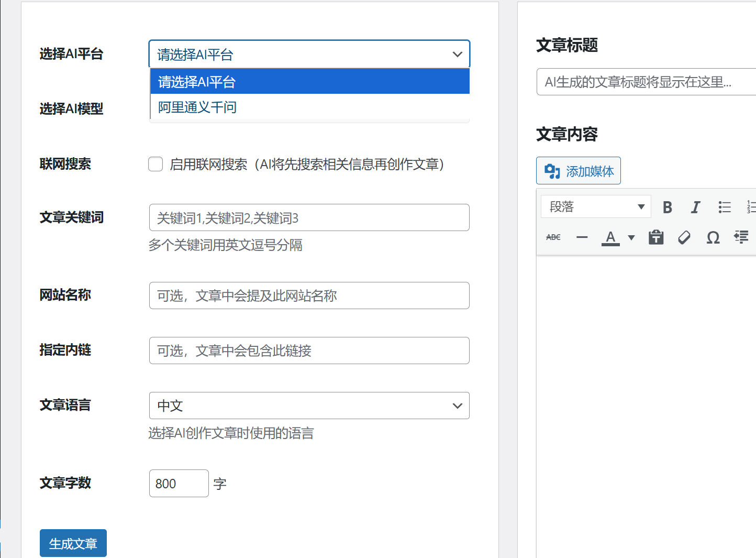Decrease indent using outdent icon
The height and width of the screenshot is (558, 756).
pyautogui.click(x=741, y=237)
